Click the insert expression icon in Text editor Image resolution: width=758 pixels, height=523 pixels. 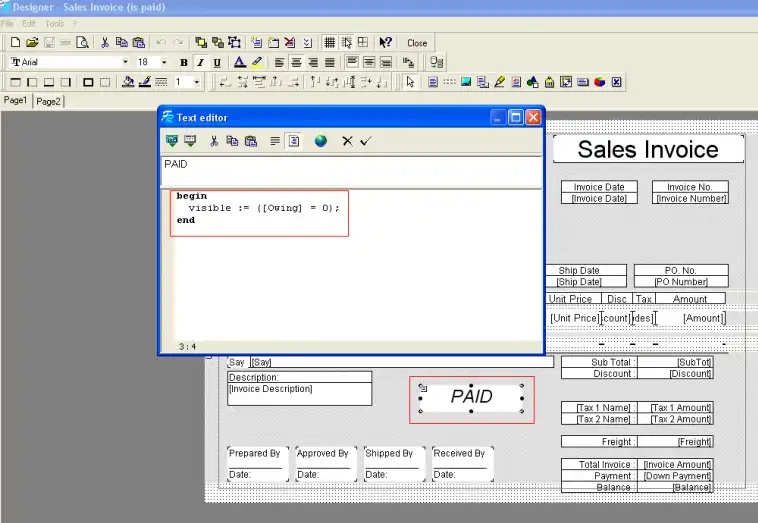[x=172, y=141]
